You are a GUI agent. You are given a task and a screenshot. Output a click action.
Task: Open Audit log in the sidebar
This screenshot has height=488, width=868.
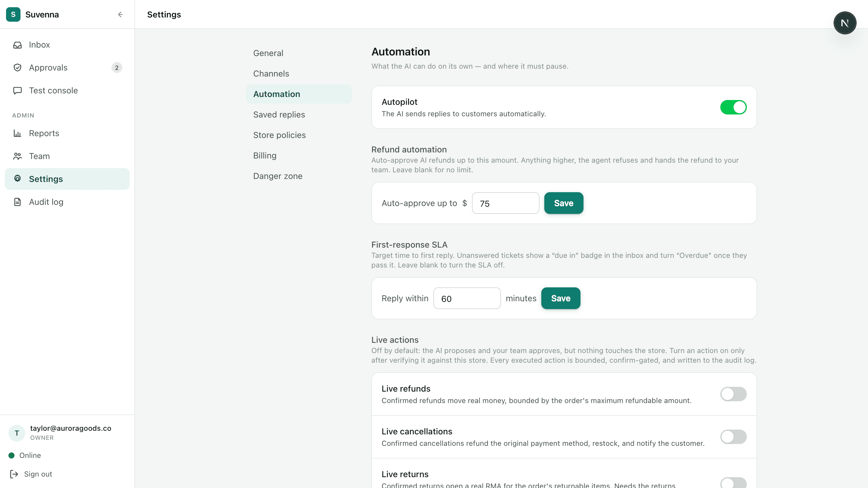click(x=67, y=202)
